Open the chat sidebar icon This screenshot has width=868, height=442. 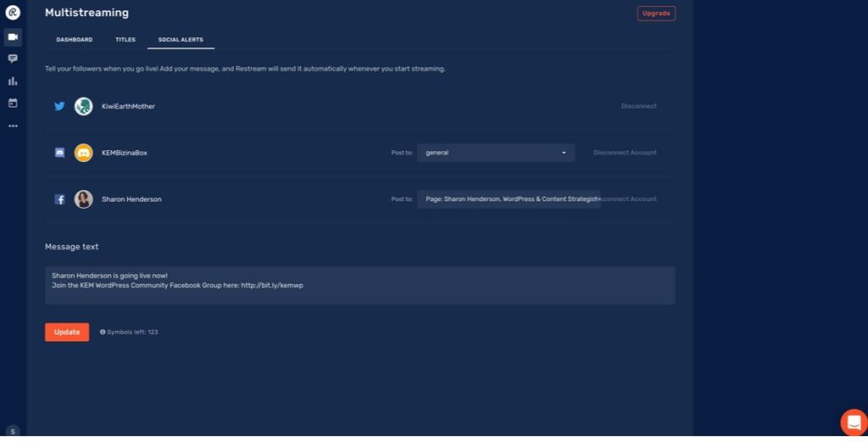tap(13, 59)
